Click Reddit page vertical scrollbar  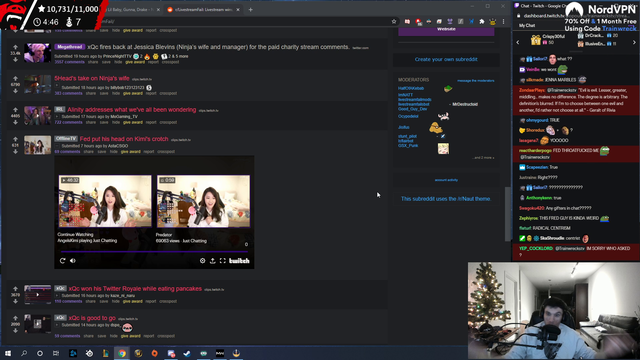click(x=508, y=214)
